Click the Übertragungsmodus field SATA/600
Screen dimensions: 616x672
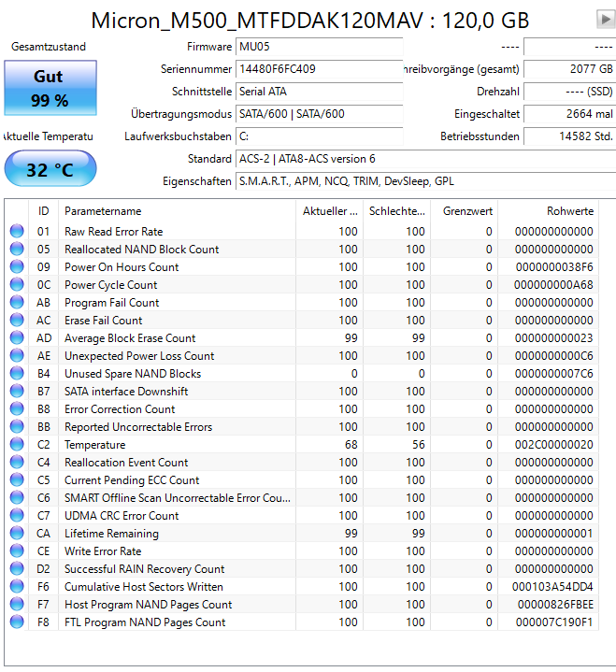(x=319, y=114)
